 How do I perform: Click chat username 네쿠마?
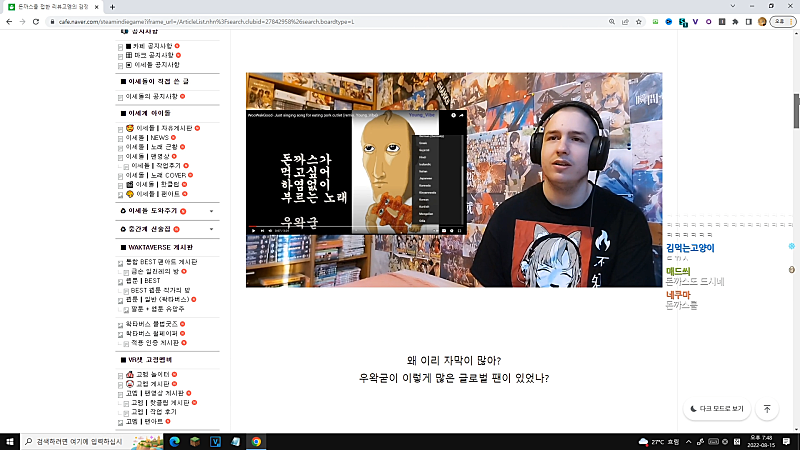(x=678, y=295)
